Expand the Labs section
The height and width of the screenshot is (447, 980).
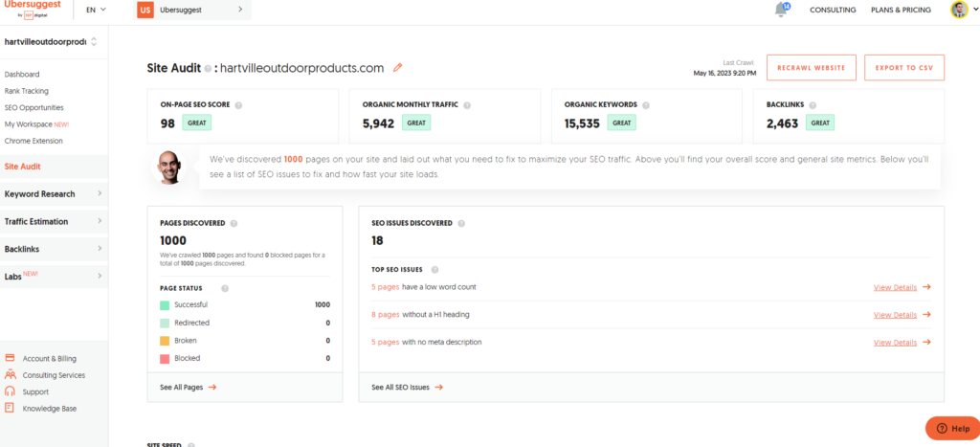(x=53, y=276)
